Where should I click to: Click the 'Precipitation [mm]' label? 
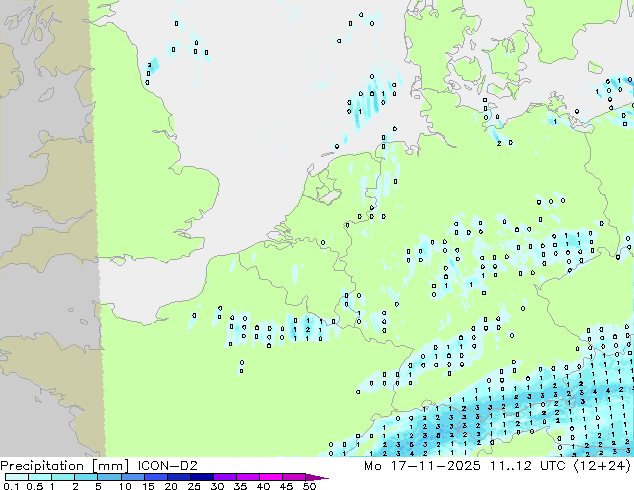(x=64, y=466)
